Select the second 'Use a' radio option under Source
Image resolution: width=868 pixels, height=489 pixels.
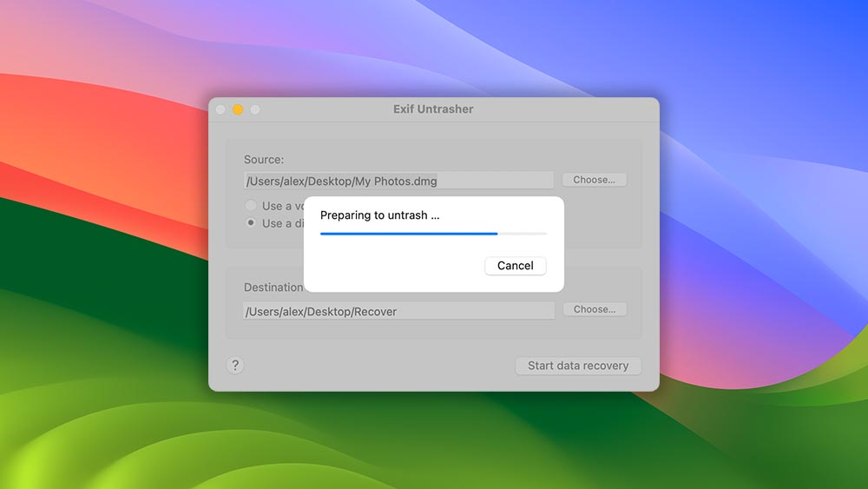[x=251, y=222]
